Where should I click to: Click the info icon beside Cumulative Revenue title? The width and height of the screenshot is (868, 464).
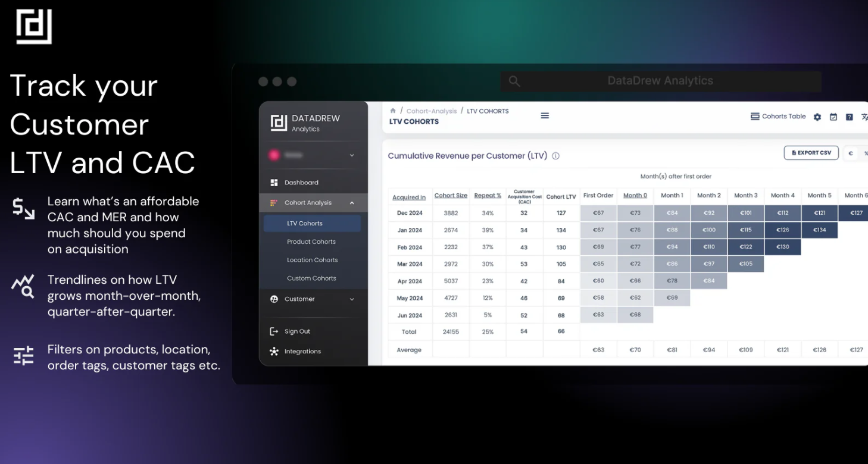[555, 156]
